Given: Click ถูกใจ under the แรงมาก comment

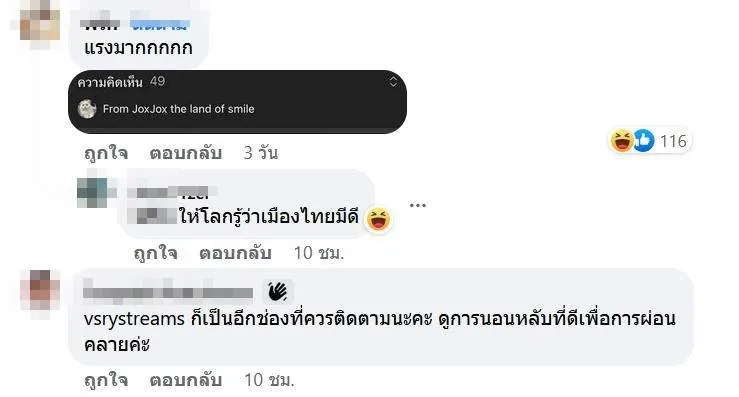Looking at the screenshot, I should pos(106,153).
